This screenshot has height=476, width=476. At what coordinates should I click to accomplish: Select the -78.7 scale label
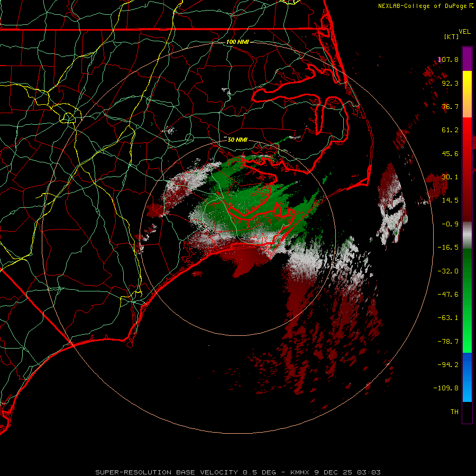click(448, 342)
